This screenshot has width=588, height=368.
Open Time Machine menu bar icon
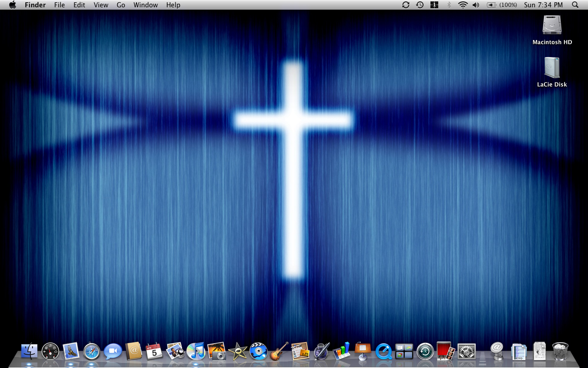point(420,5)
